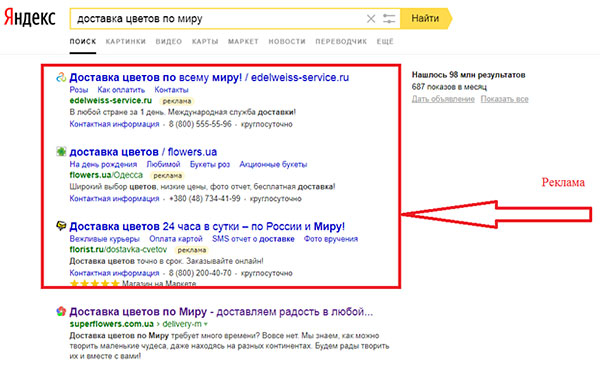
Task: Click the edelweiss-service.ru favicon
Action: tap(61, 78)
